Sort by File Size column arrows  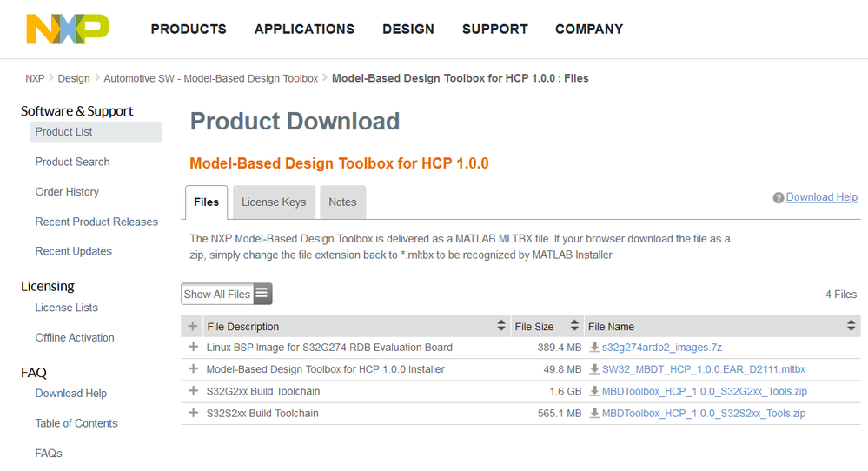pyautogui.click(x=574, y=325)
